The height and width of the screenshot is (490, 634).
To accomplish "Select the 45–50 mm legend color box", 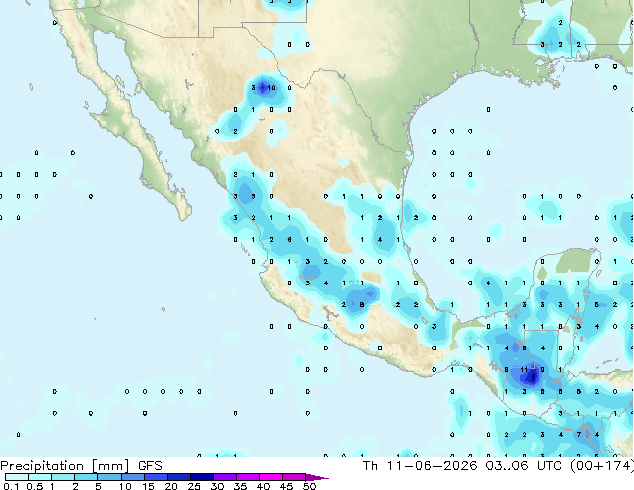I will click(294, 477).
